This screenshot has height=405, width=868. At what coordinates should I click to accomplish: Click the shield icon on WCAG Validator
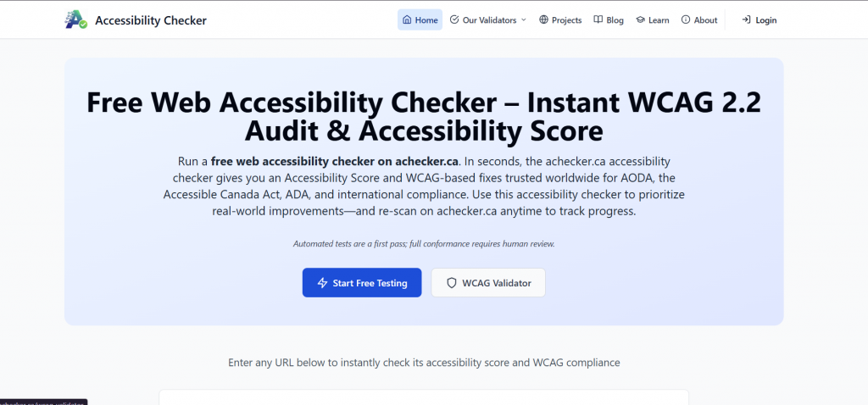click(x=452, y=283)
